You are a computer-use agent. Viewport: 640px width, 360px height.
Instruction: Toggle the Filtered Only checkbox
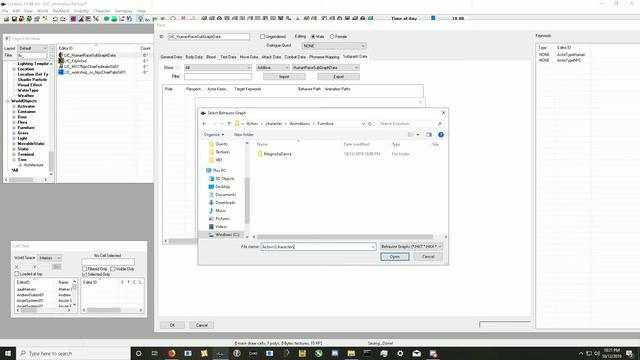pyautogui.click(x=84, y=269)
